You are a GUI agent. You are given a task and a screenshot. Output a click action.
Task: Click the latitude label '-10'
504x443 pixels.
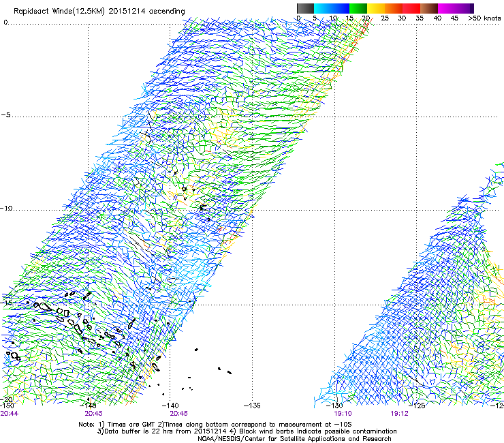click(6, 208)
